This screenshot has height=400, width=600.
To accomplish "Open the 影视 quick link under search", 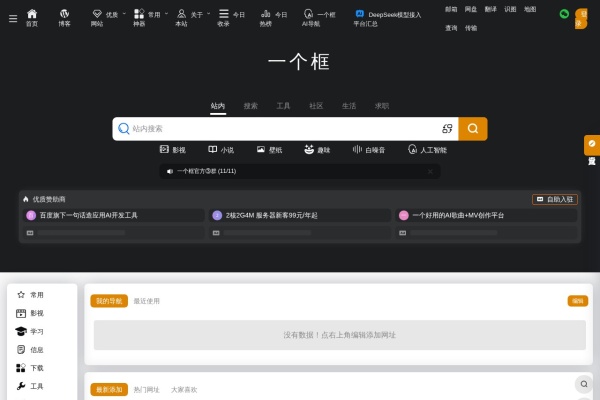I will pyautogui.click(x=173, y=150).
